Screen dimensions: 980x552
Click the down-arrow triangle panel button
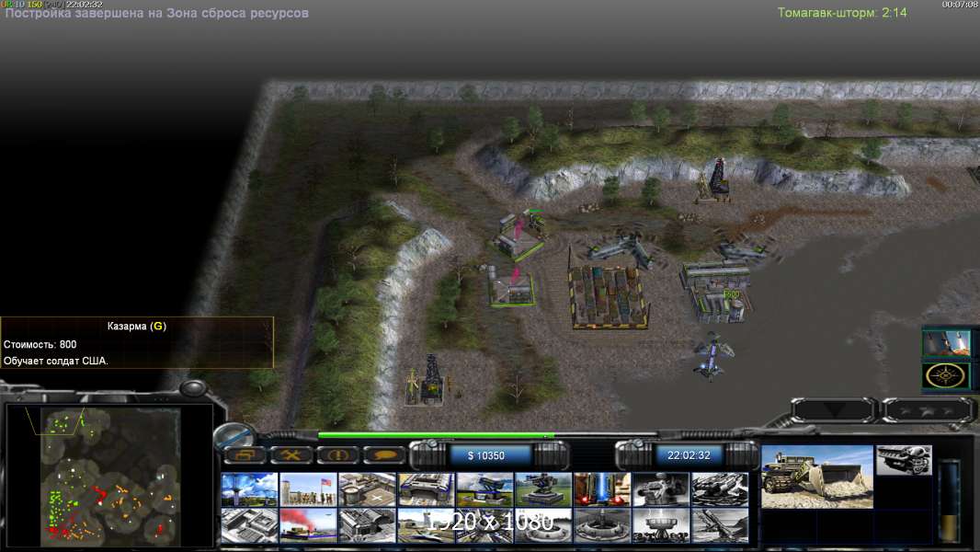[x=833, y=410]
